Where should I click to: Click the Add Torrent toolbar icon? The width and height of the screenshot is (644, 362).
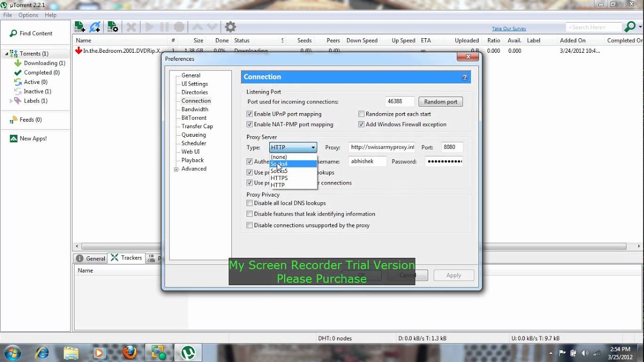[79, 27]
